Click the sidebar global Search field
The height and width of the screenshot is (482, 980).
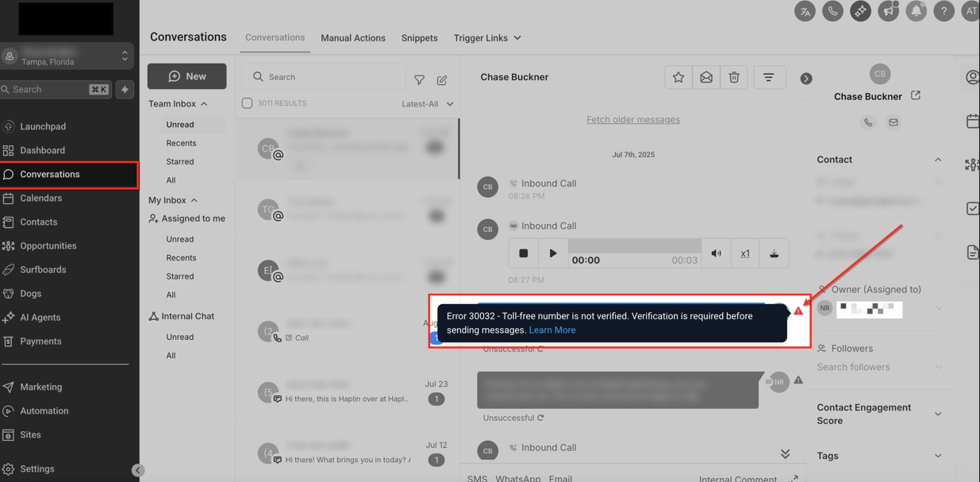pos(56,90)
